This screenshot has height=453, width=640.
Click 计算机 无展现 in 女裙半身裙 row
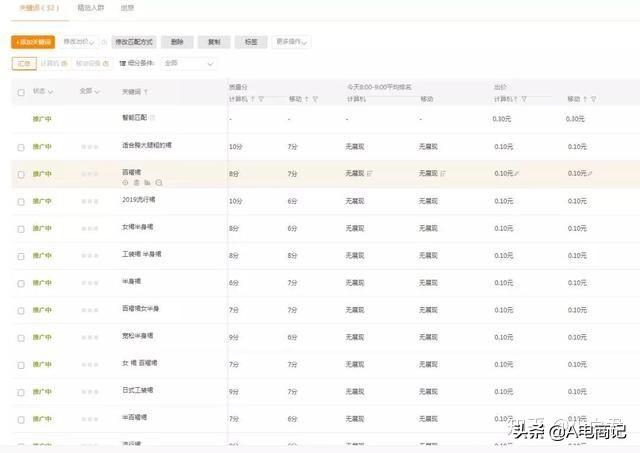355,229
